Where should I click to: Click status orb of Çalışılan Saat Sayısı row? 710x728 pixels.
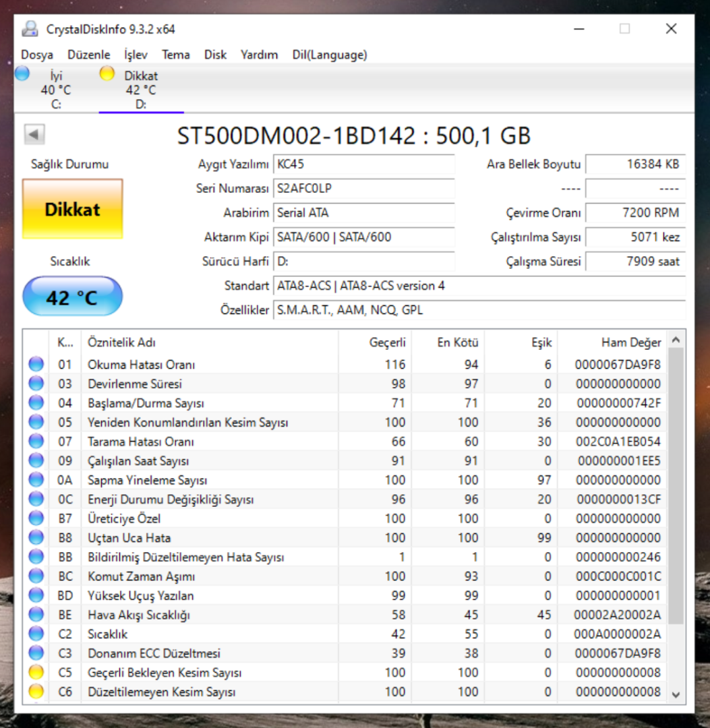pyautogui.click(x=36, y=460)
